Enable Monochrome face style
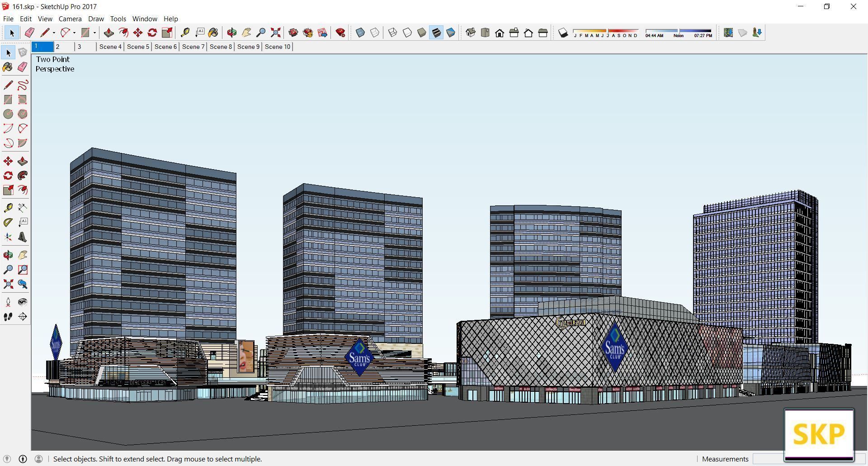Viewport: 868px width, 466px height. click(451, 33)
